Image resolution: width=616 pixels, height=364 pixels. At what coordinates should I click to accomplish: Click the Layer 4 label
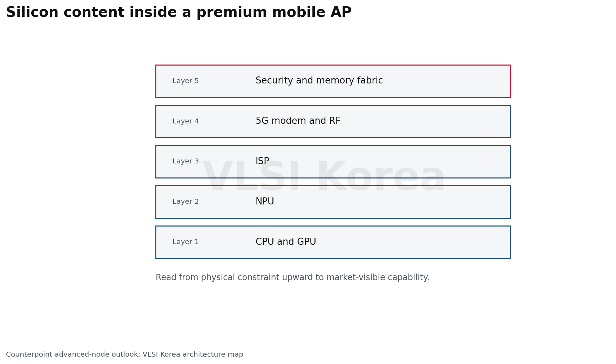185,121
